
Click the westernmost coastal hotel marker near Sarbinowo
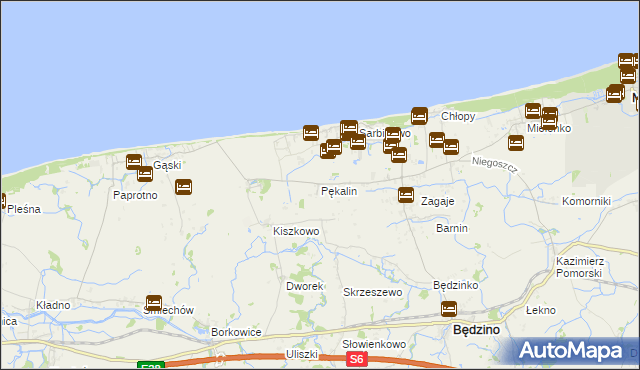click(311, 133)
